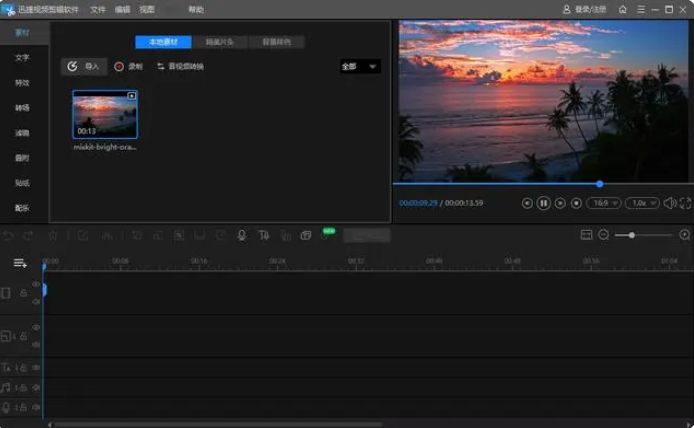Click the preview progress slider handle
694x428 pixels.
(599, 184)
